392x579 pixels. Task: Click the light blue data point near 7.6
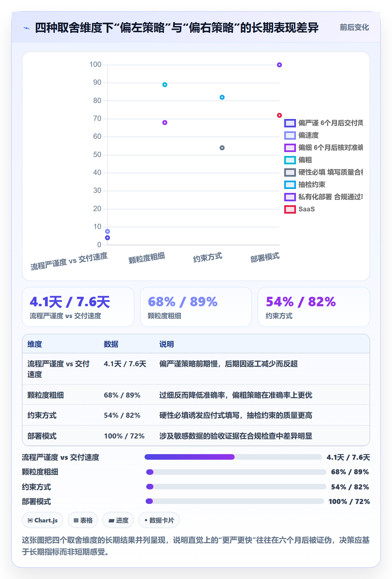tap(108, 232)
